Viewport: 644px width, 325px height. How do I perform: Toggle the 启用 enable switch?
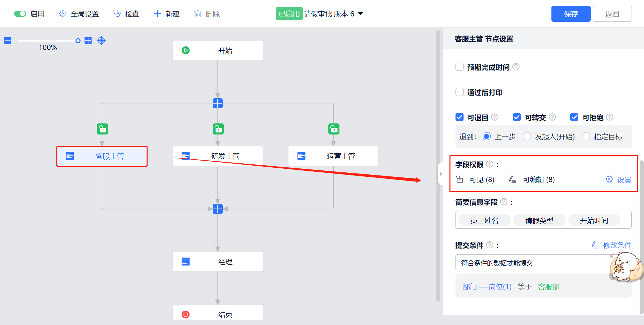(x=20, y=14)
